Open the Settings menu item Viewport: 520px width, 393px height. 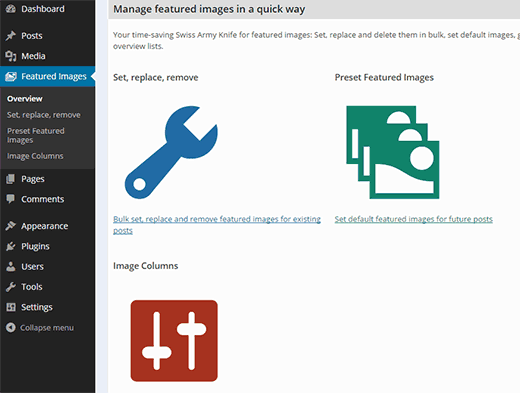tap(37, 307)
